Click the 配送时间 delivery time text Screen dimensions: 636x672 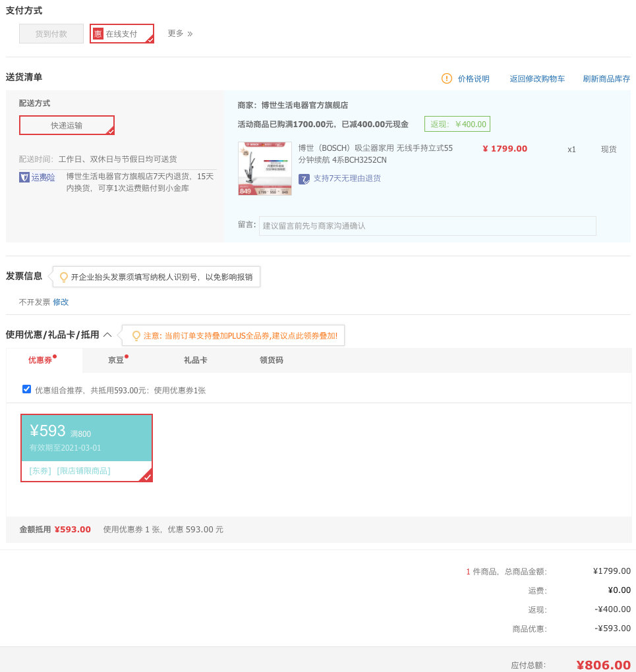(98, 159)
